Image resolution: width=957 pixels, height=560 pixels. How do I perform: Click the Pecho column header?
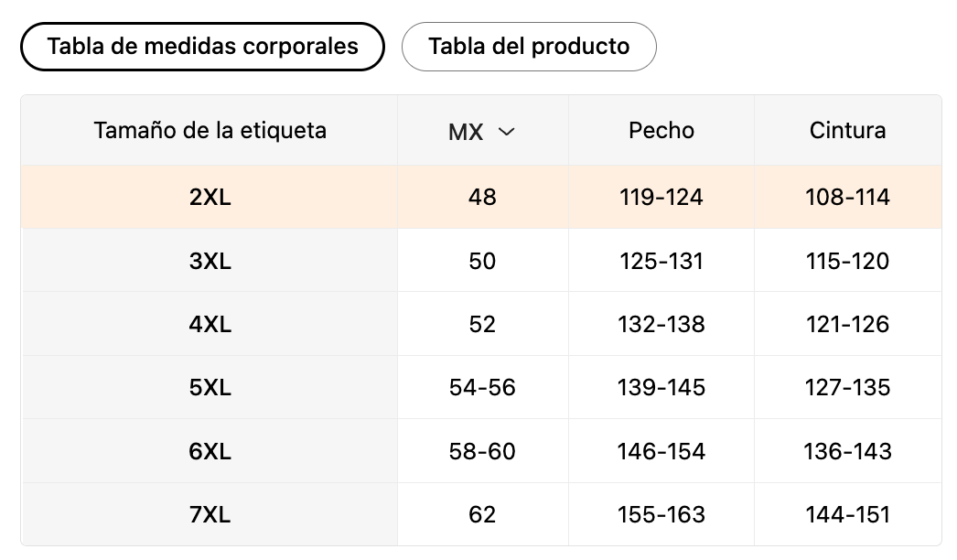(x=661, y=130)
